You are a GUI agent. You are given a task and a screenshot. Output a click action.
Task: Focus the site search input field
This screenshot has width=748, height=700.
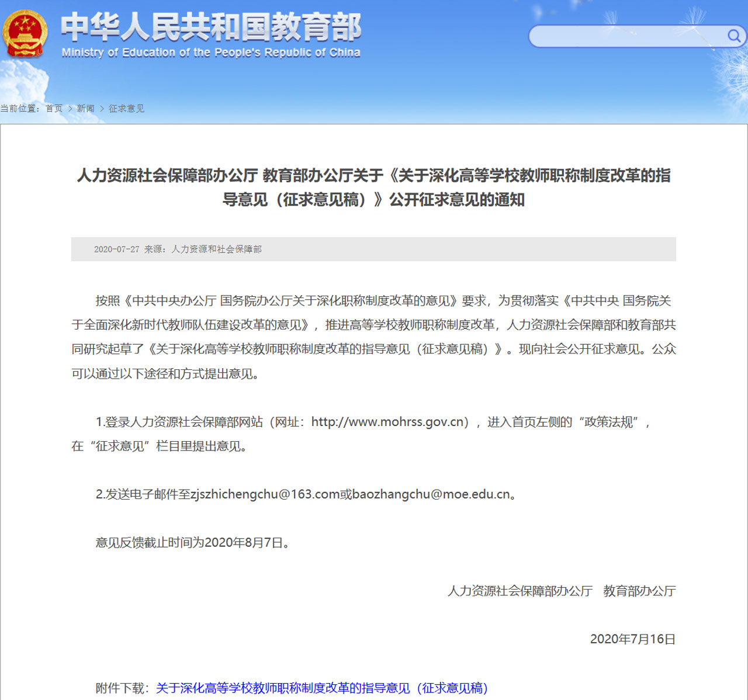[628, 36]
